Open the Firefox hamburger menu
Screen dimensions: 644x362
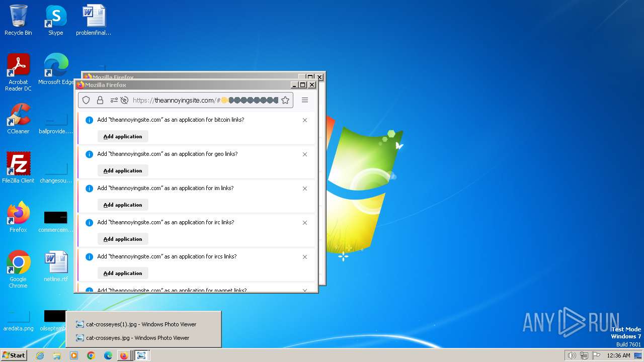(x=305, y=100)
